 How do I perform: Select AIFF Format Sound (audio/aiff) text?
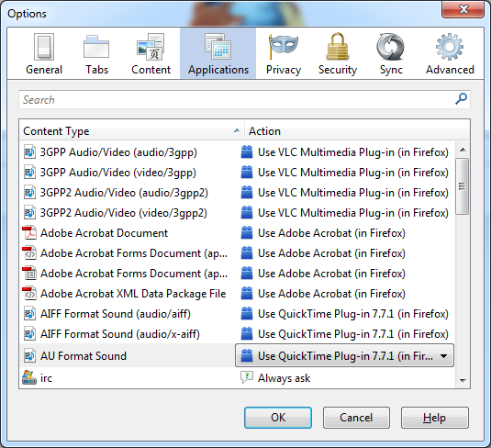pos(116,314)
